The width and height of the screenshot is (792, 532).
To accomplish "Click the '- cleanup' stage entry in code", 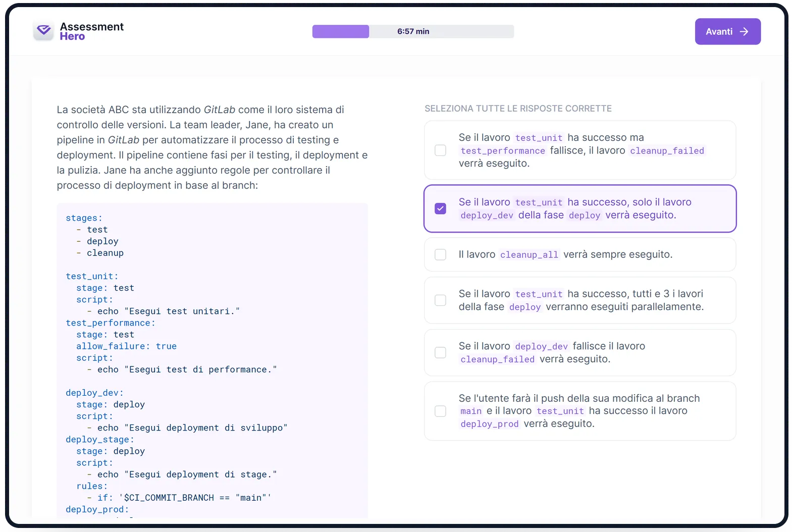I will pos(100,253).
